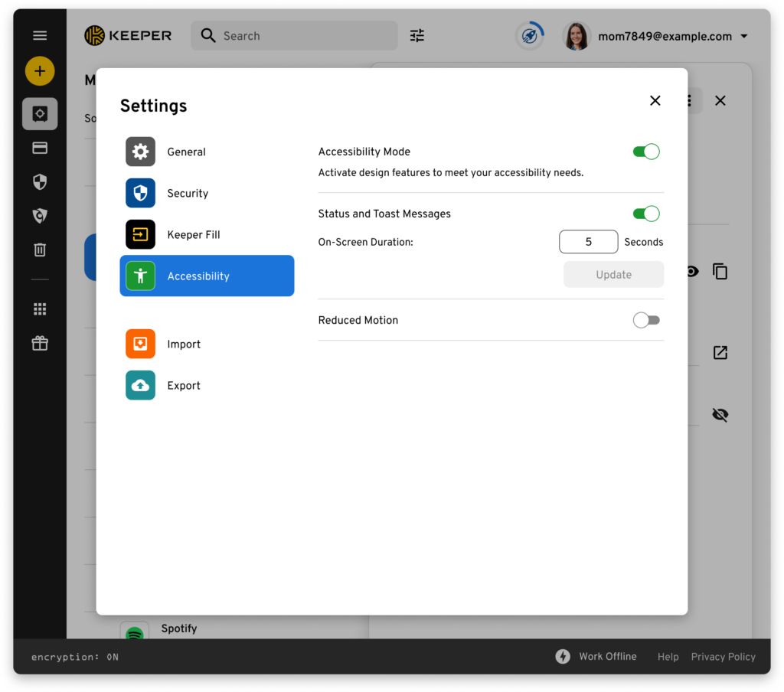Open the Security Audit shield icon

click(x=40, y=181)
